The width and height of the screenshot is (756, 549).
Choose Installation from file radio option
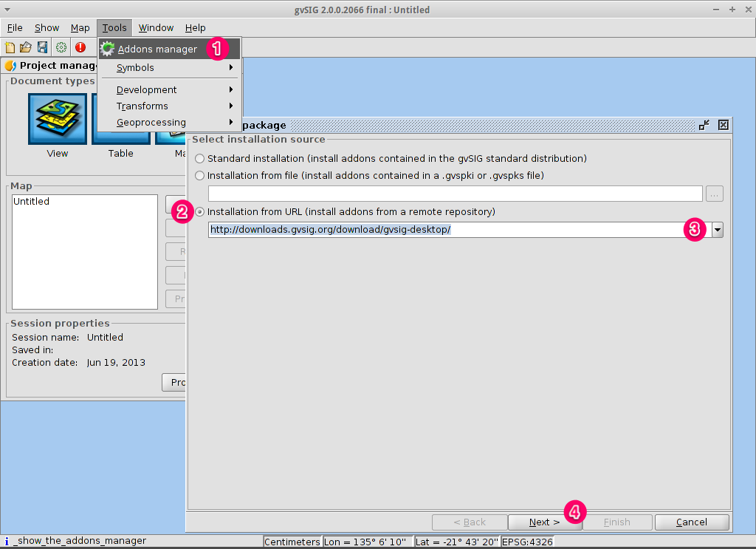click(199, 176)
